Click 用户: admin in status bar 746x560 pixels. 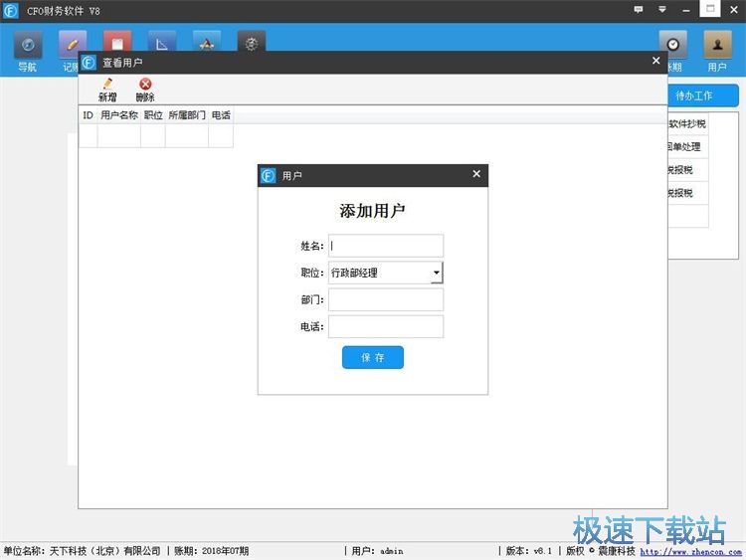[377, 551]
